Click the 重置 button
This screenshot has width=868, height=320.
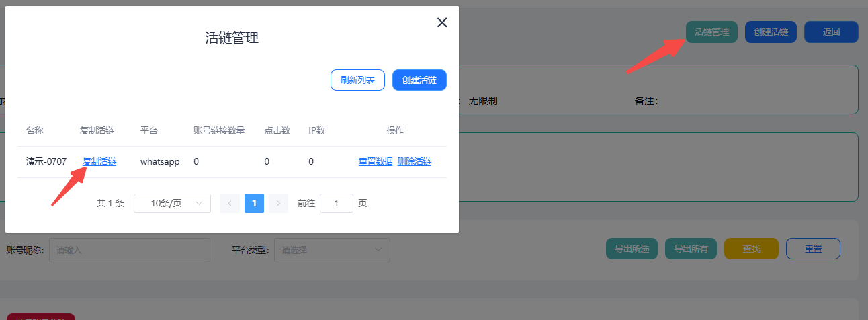(x=813, y=249)
